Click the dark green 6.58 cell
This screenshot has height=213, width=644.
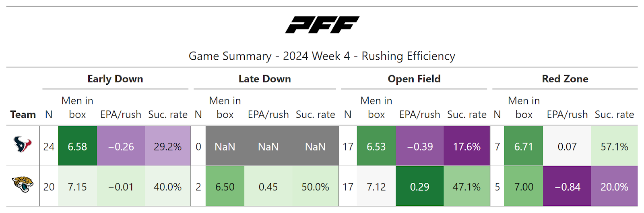[x=77, y=146]
